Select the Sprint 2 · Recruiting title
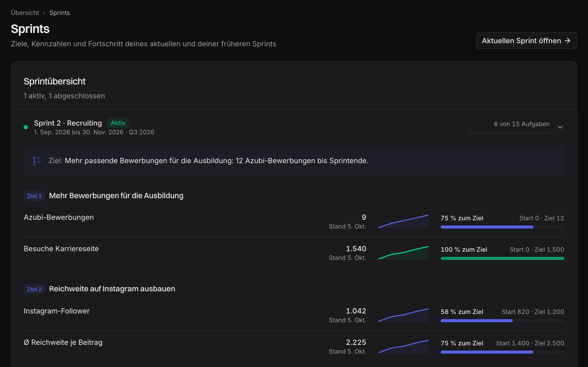The width and height of the screenshot is (588, 367). pyautogui.click(x=68, y=123)
